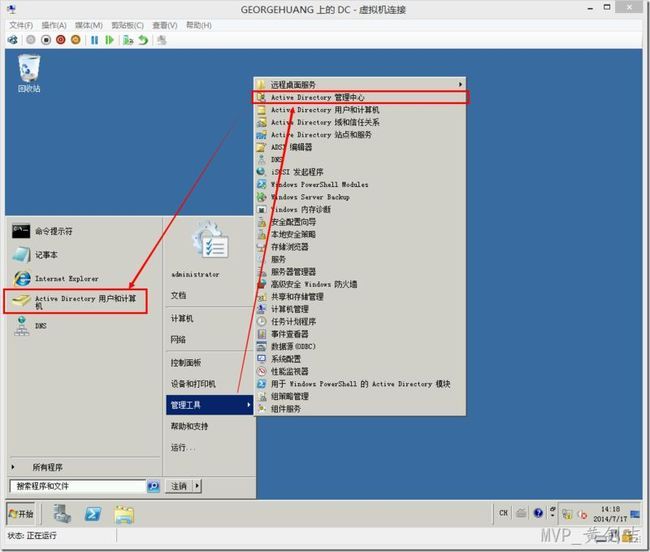650x552 pixels.
Task: Open 文档 in Start menu
Action: point(209,295)
